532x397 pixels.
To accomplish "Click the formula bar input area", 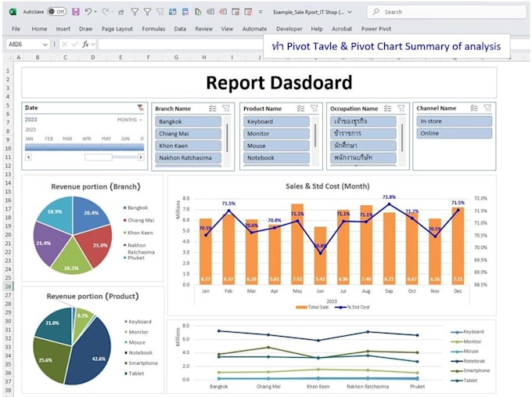I will pos(181,44).
